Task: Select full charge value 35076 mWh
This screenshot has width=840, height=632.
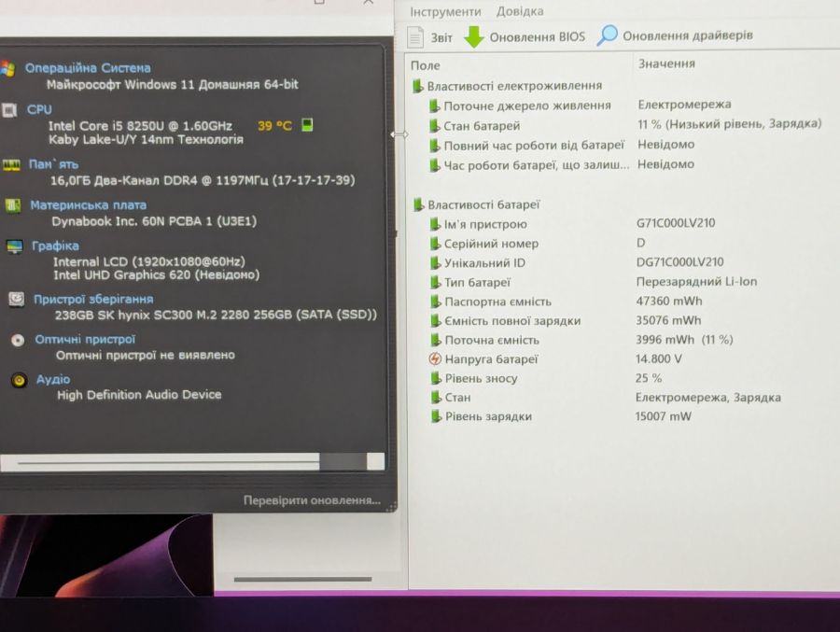Action: (x=668, y=320)
